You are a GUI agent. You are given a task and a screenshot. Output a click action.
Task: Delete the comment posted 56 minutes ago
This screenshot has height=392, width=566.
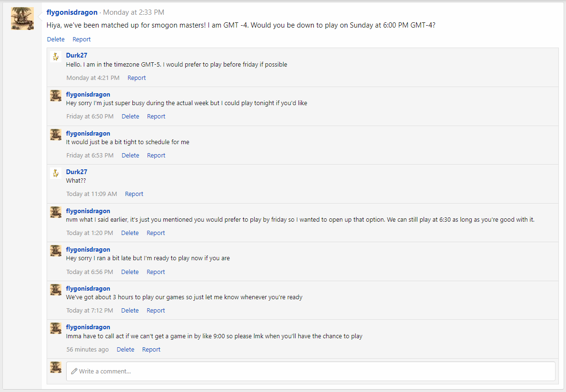click(x=126, y=350)
